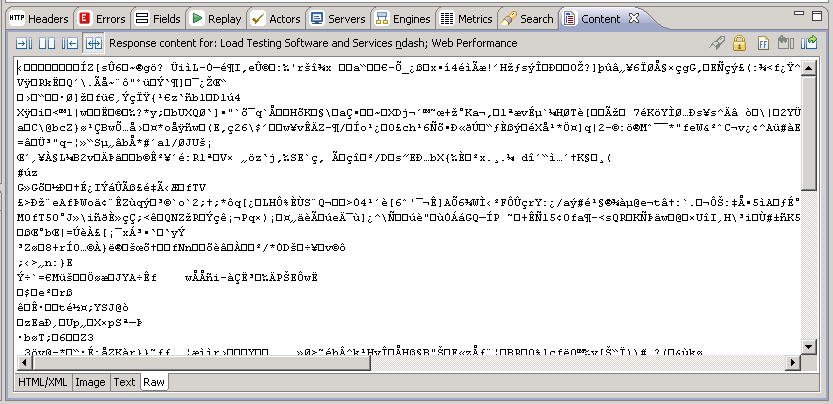Select the Content tab
833x404 pixels.
coord(600,19)
